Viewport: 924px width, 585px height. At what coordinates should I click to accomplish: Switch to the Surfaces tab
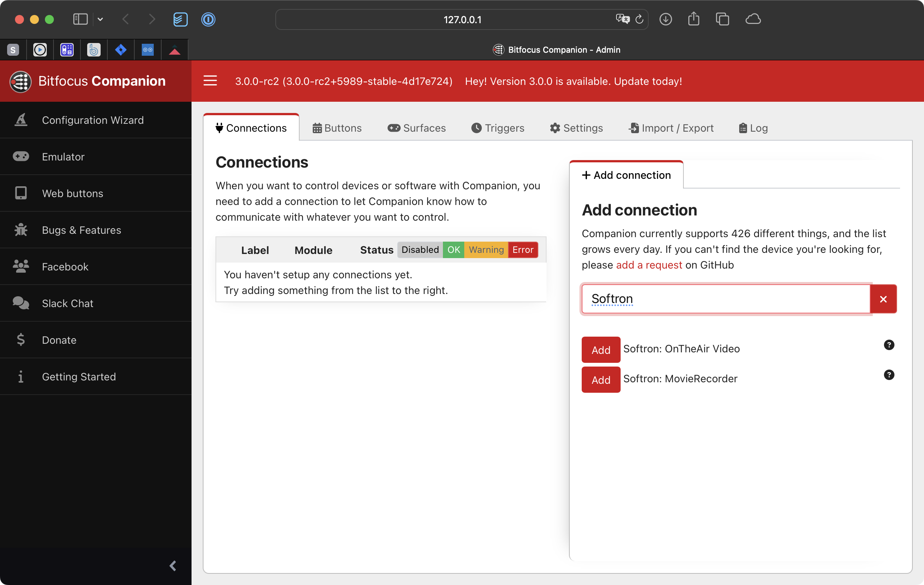point(416,128)
